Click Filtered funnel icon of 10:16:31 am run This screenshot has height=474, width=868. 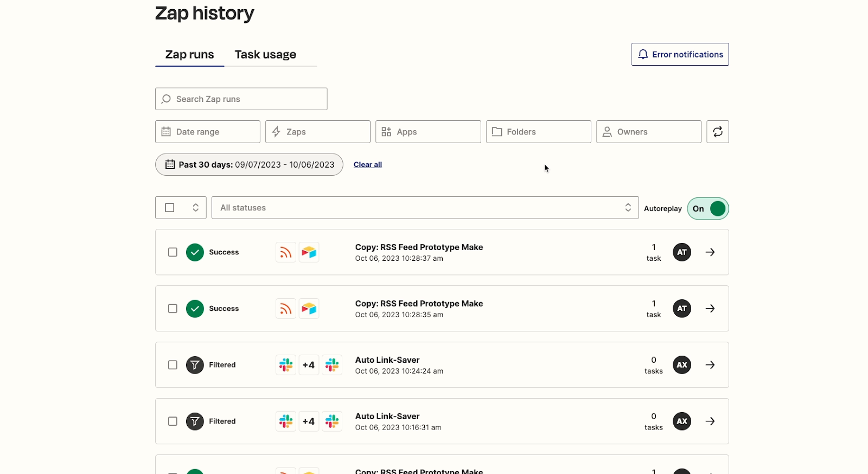point(195,421)
